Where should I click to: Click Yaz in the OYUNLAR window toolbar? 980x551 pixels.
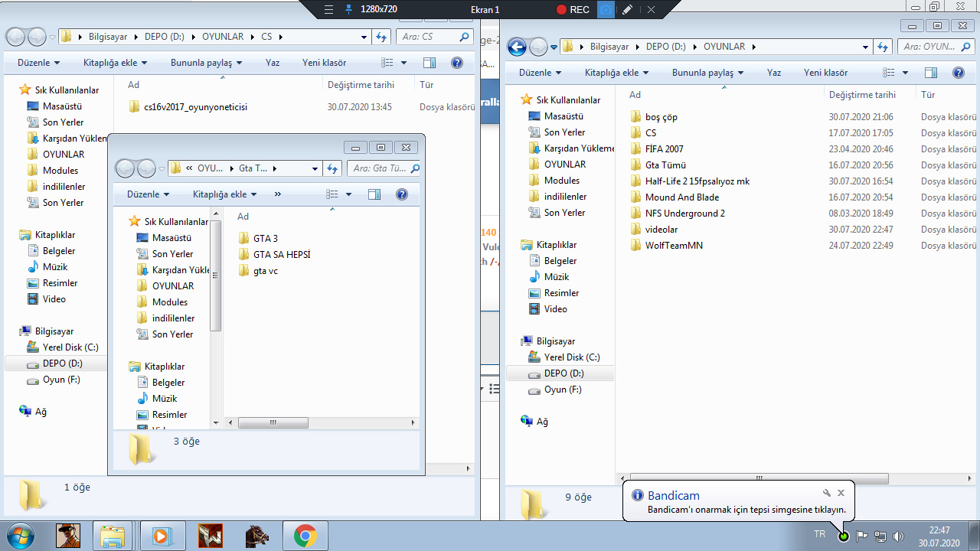click(x=774, y=73)
